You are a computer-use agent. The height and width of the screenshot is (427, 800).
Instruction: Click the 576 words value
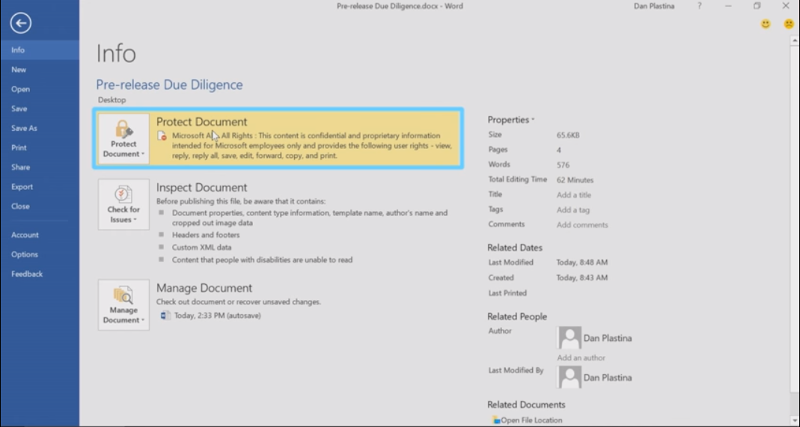coord(563,165)
